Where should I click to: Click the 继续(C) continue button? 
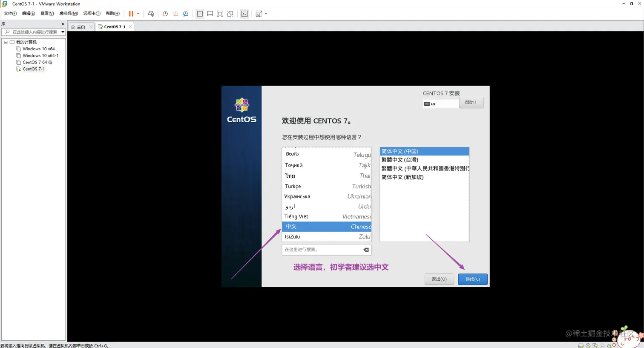(473, 279)
